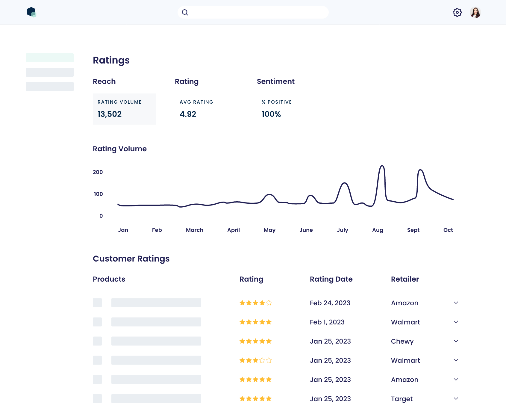
Task: Click the five-star rating in Target row
Action: click(255, 399)
